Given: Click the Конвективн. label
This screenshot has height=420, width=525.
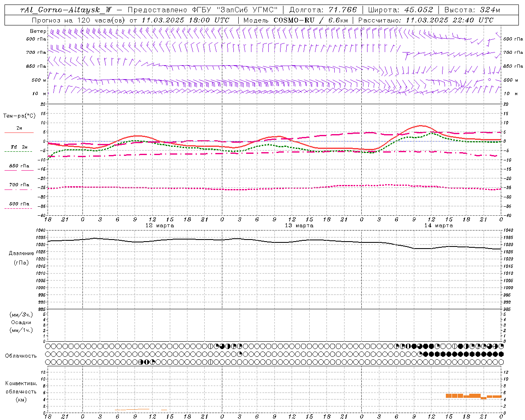Looking at the screenshot, I should (x=21, y=383).
